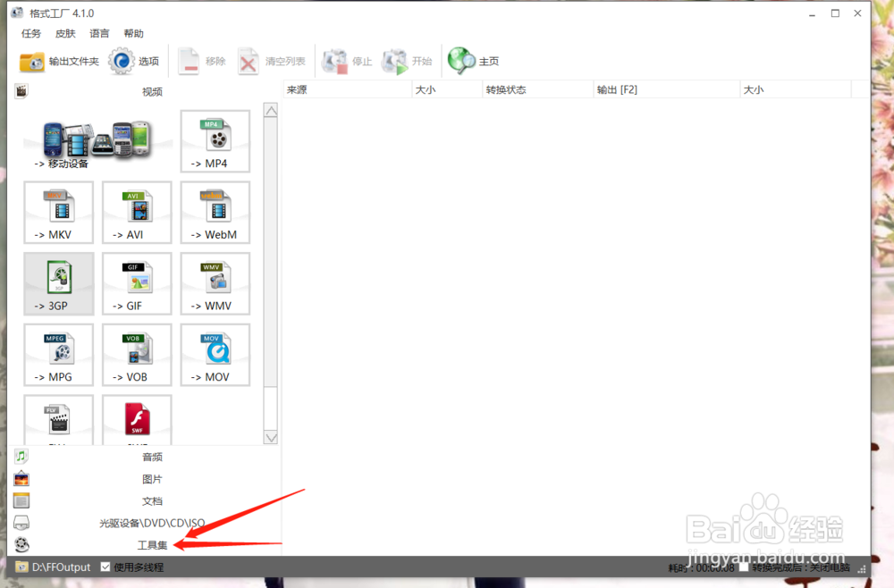894x588 pixels.
Task: Click the scroll down arrow in format panel
Action: (x=271, y=437)
